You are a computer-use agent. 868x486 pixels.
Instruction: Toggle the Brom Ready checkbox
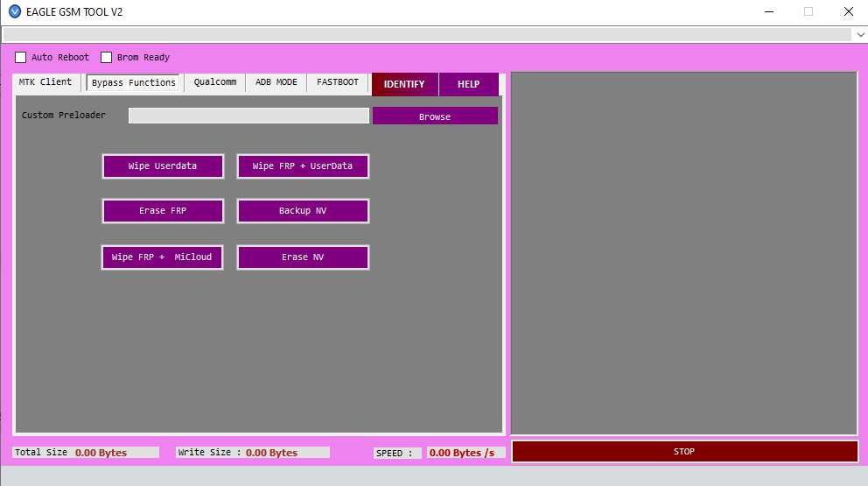point(106,57)
